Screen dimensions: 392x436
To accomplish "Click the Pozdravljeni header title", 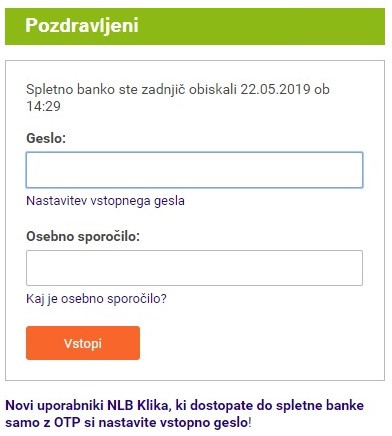I will [82, 25].
